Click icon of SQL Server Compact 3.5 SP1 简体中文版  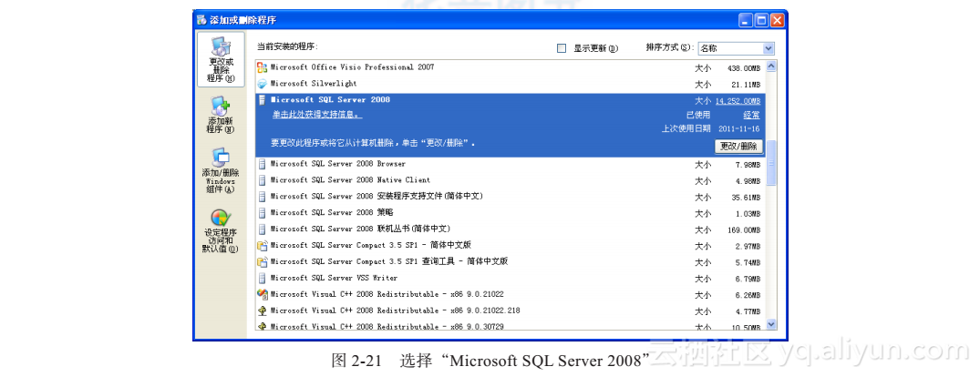tap(263, 245)
